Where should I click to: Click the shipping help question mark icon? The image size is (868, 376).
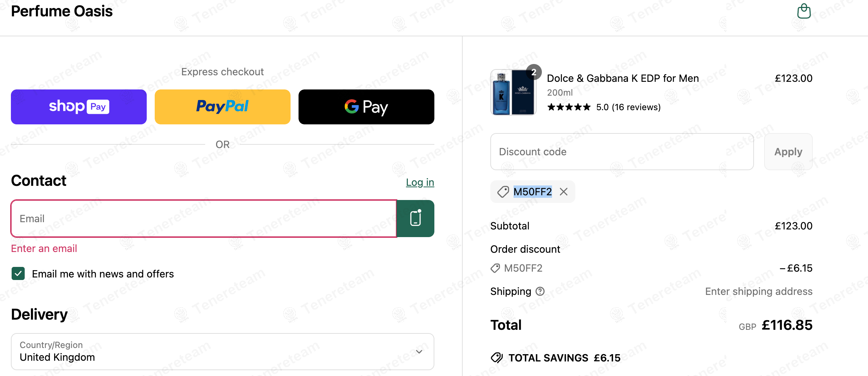(540, 291)
